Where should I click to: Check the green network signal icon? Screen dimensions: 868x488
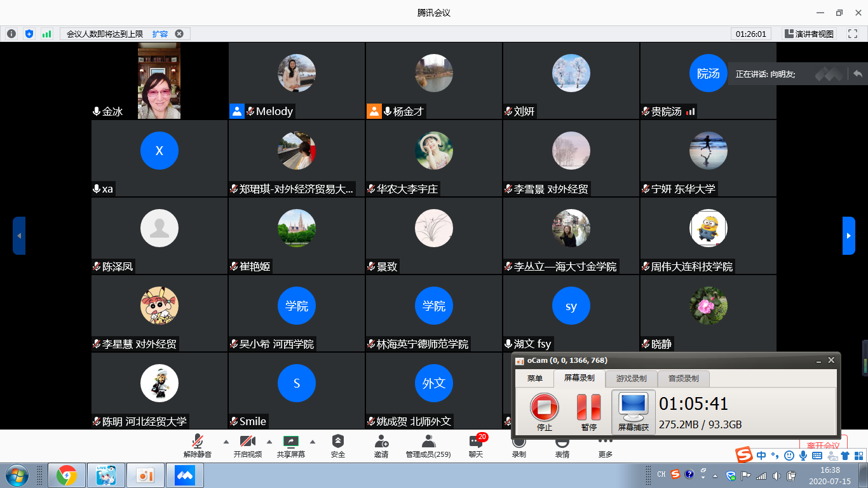coord(46,34)
